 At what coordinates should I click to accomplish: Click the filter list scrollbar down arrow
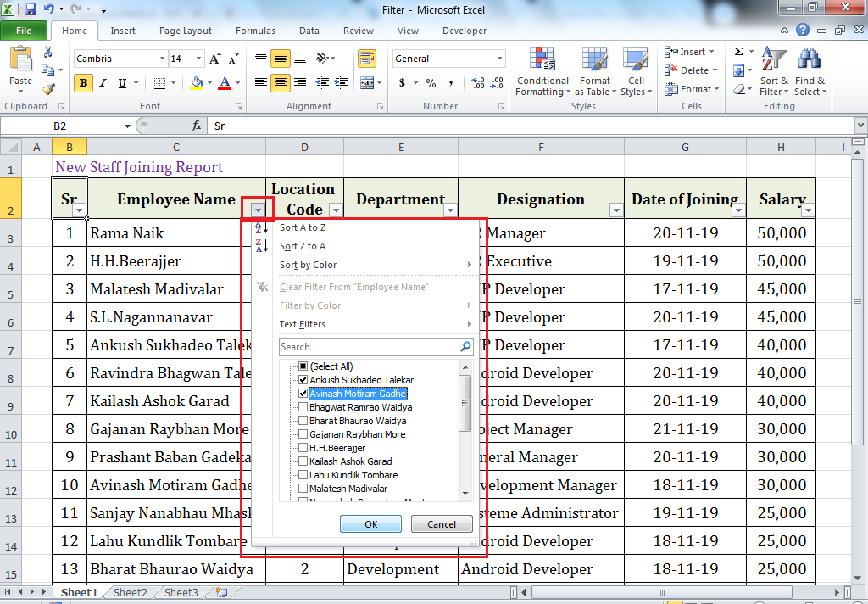pyautogui.click(x=465, y=493)
